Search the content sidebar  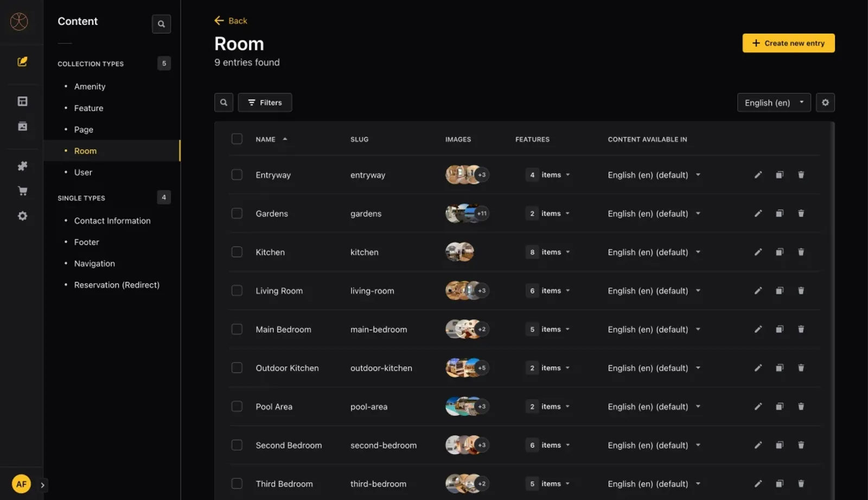click(x=161, y=24)
